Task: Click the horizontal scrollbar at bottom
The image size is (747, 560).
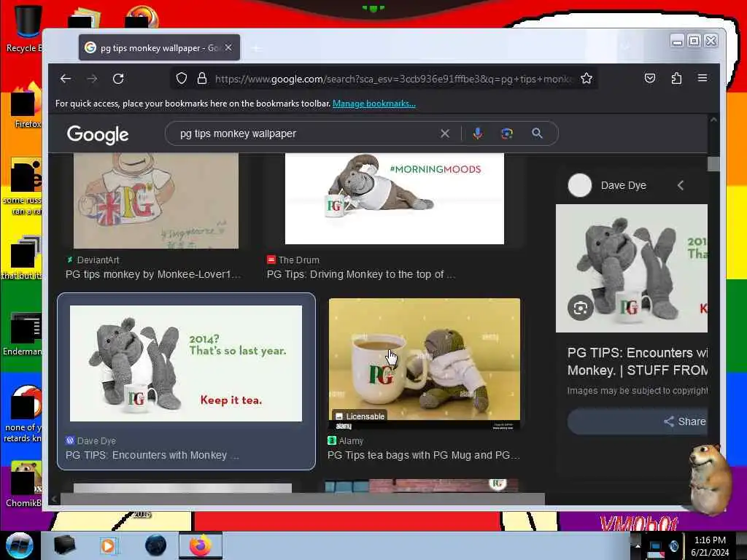Action: tap(302, 499)
